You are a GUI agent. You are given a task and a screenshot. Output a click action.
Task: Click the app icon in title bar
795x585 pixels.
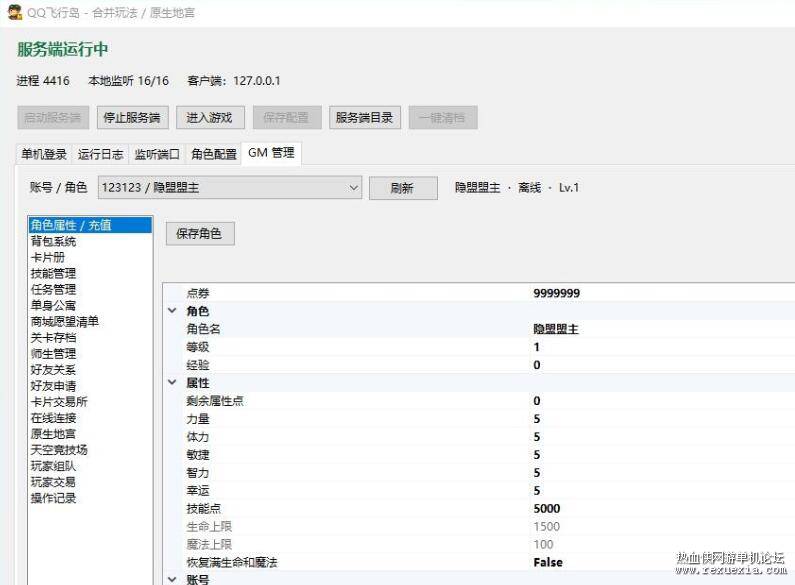(15, 12)
